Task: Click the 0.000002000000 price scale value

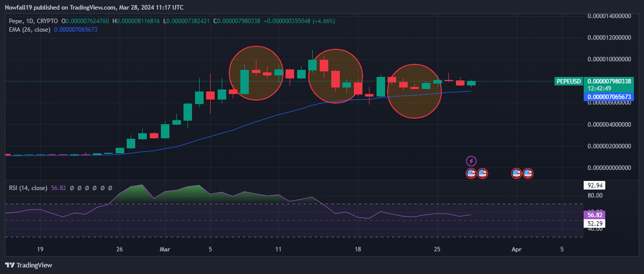Action: coord(609,146)
